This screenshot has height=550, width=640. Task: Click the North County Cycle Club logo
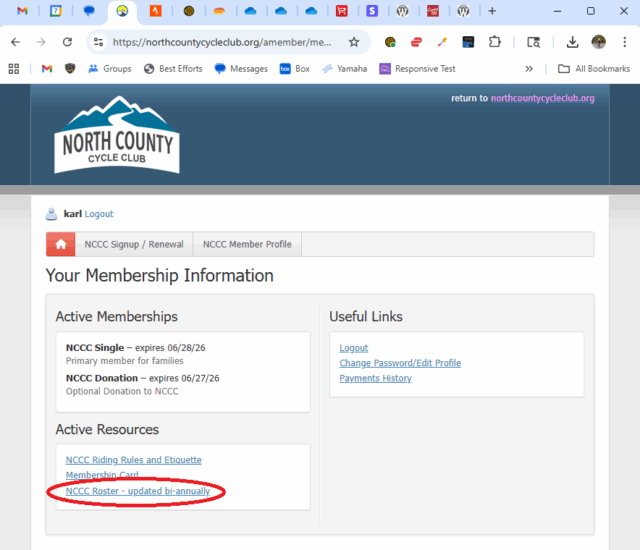tap(118, 136)
